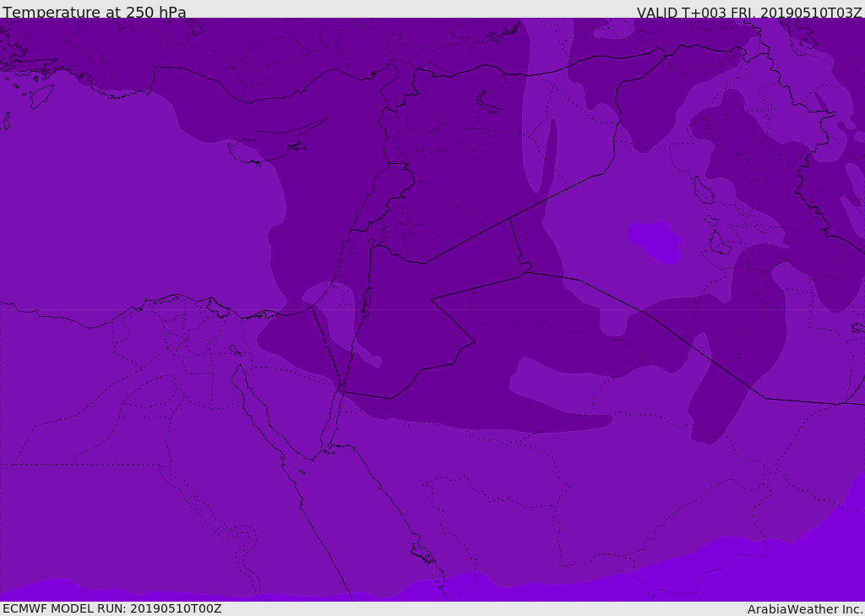865x616 pixels.
Task: Click the 'VALID T+003 FRI. 20190510T03Z' label
Action: 749,12
